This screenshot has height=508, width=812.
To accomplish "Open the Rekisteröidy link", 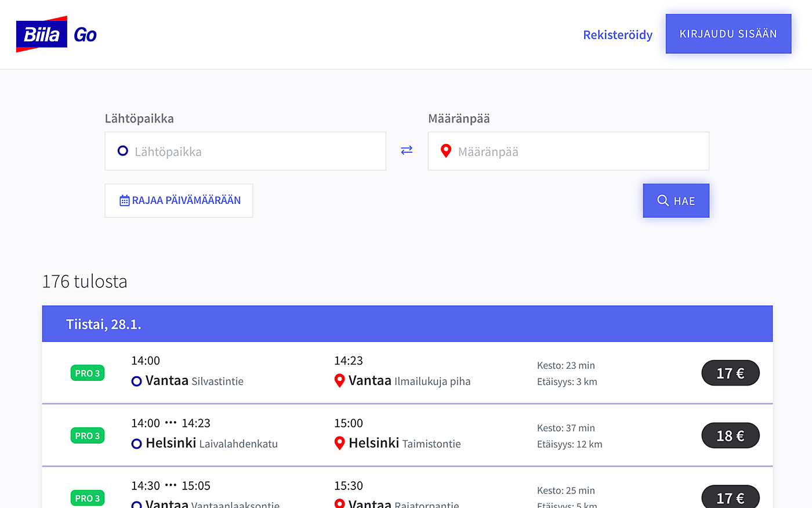I will (x=618, y=35).
